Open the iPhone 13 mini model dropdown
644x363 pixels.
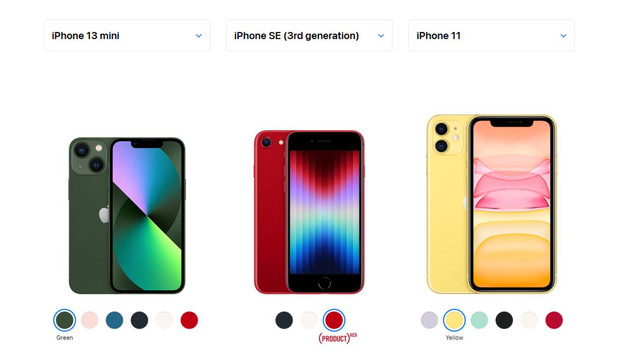[x=127, y=36]
